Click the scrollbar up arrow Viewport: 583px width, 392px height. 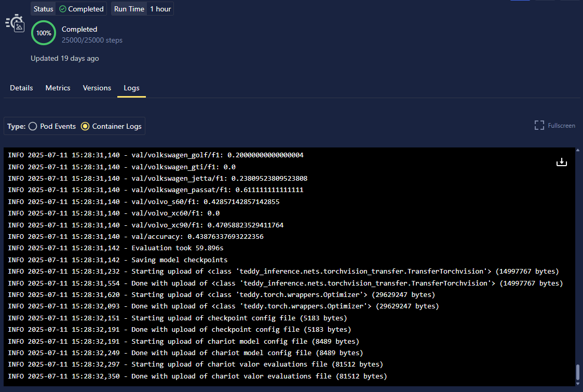pyautogui.click(x=577, y=150)
